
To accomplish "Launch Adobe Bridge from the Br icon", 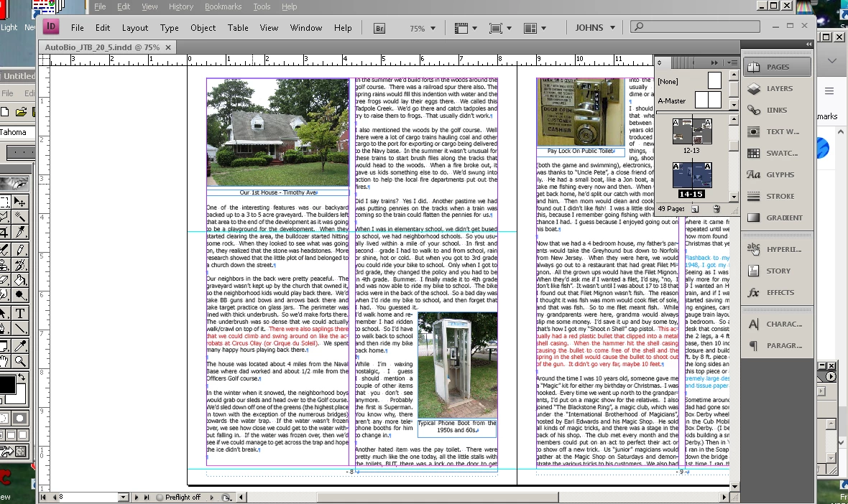I will click(379, 28).
